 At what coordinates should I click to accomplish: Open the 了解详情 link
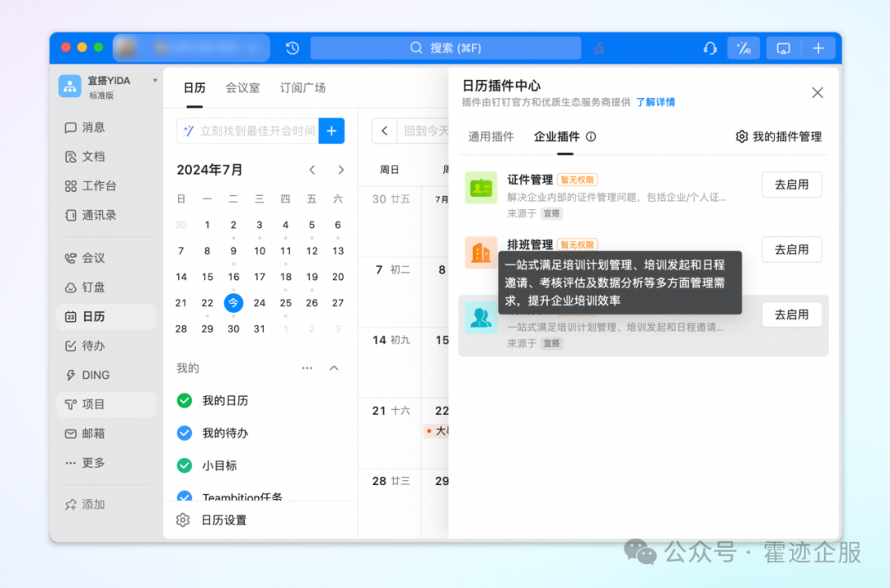656,102
